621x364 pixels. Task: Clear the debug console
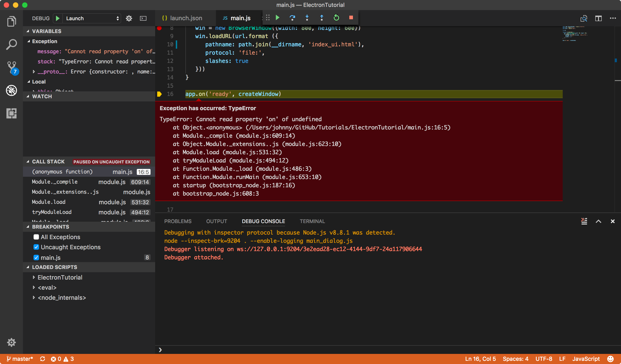584,221
